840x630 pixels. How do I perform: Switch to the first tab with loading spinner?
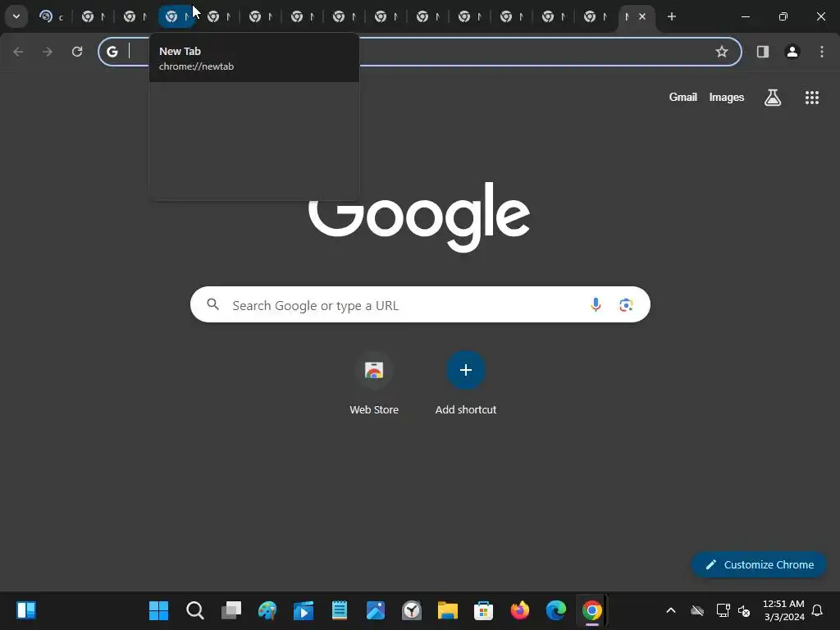point(52,16)
